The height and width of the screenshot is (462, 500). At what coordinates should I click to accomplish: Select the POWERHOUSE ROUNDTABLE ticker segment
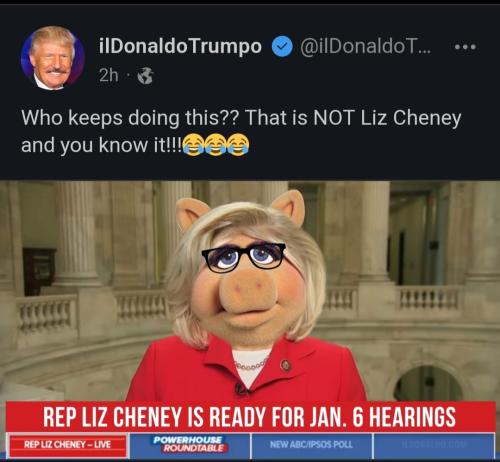point(190,445)
